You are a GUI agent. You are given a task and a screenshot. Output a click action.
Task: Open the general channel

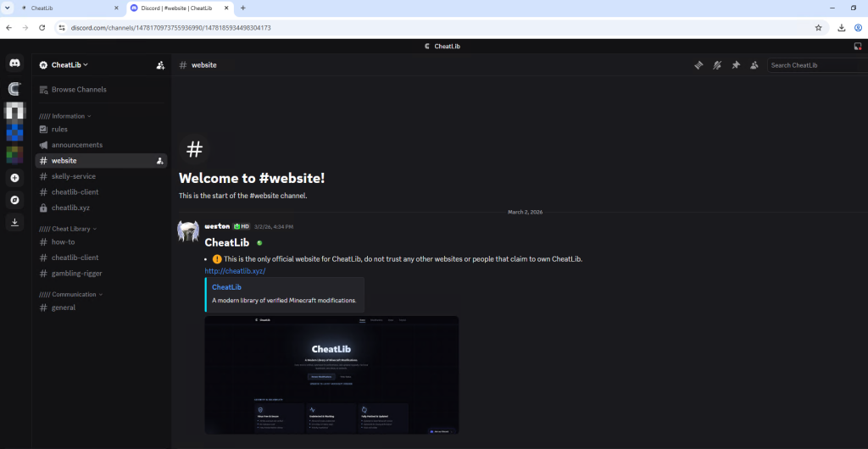click(101, 308)
